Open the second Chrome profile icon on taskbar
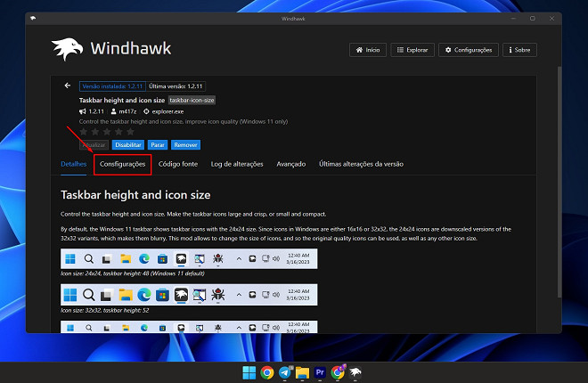588x383 pixels. (x=338, y=372)
